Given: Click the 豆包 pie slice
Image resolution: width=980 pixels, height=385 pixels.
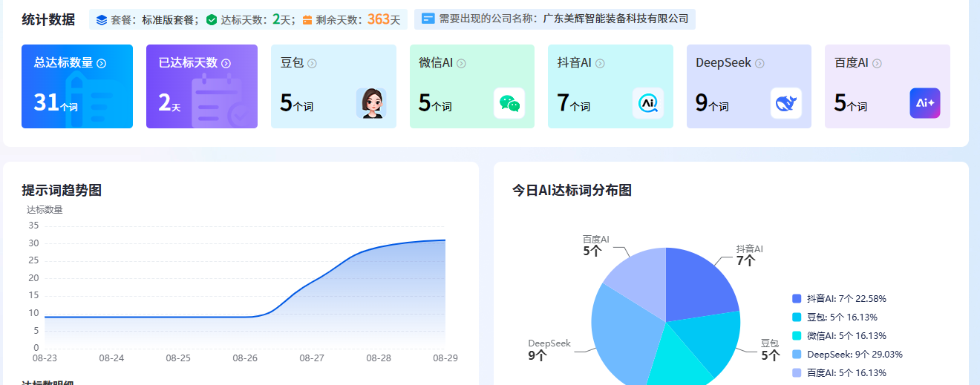Looking at the screenshot, I should [x=709, y=341].
